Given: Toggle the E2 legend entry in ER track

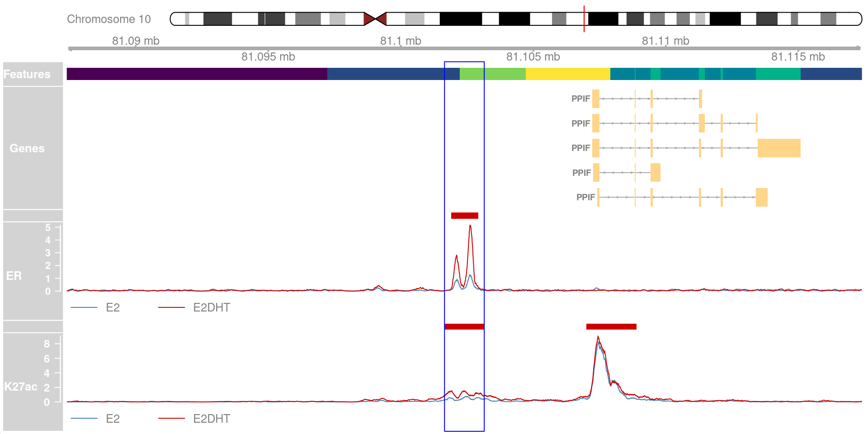Looking at the screenshot, I should pyautogui.click(x=96, y=307).
